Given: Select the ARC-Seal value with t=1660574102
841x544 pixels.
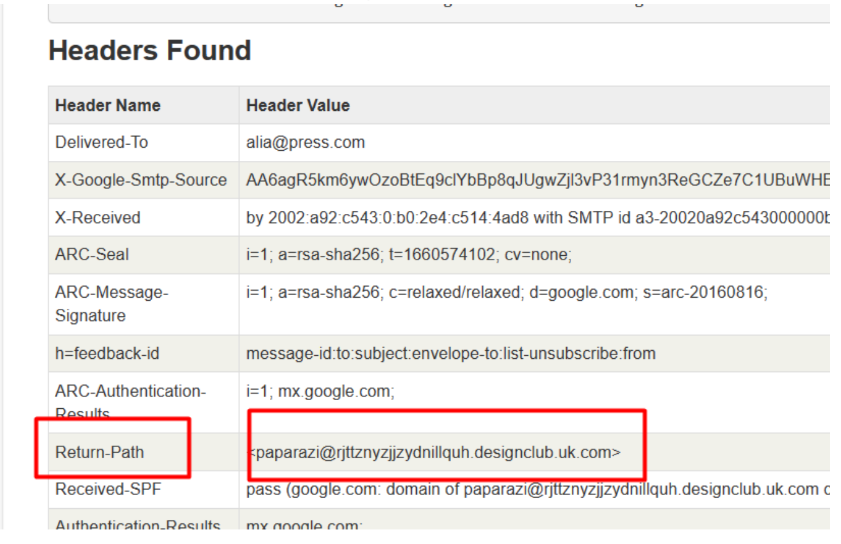Looking at the screenshot, I should (408, 255).
